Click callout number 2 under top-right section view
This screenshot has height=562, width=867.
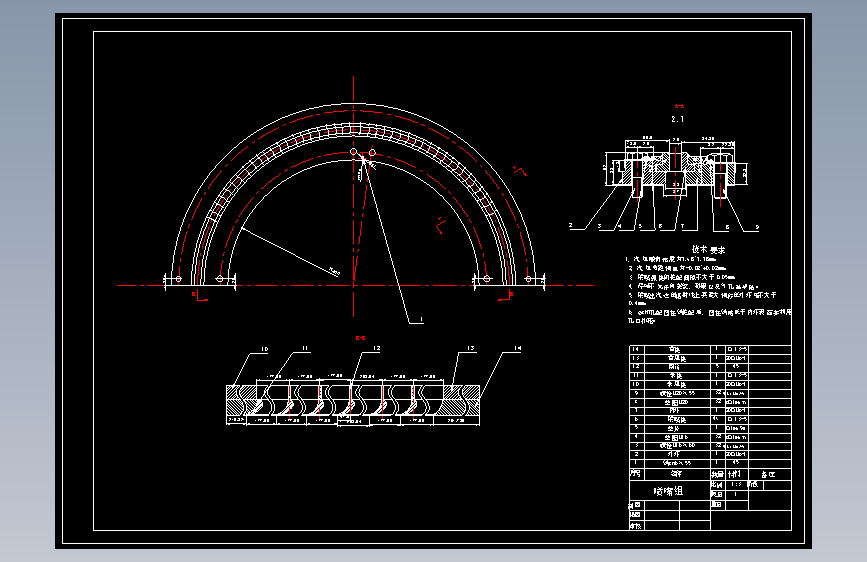pos(571,225)
